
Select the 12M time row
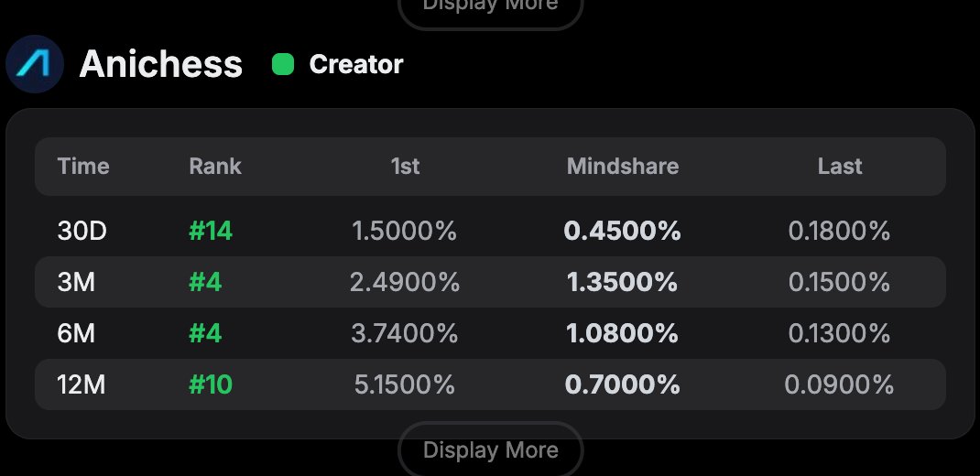82,384
